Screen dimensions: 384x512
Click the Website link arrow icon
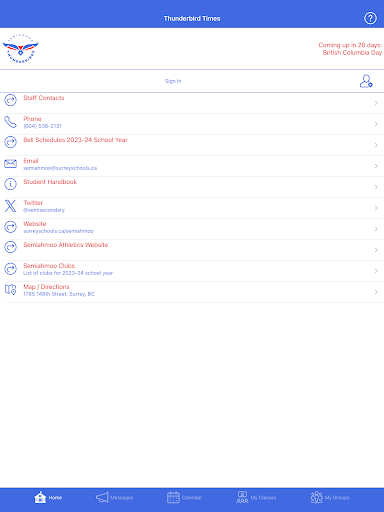10,227
